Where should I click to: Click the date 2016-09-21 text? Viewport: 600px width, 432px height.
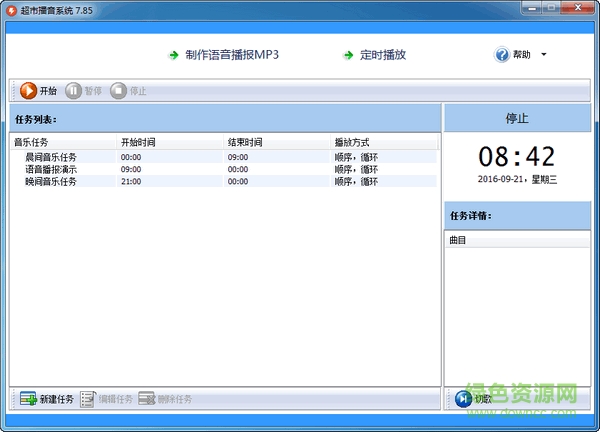click(x=500, y=179)
